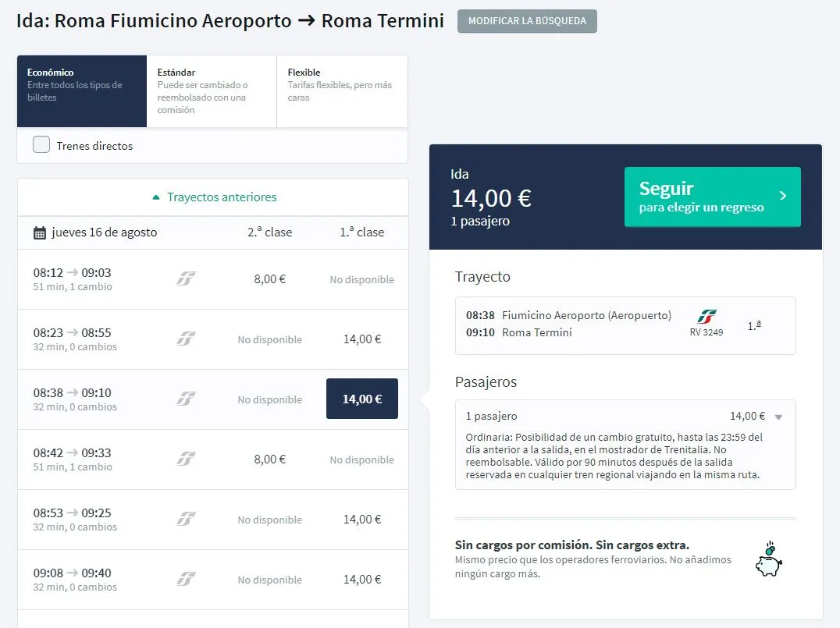The width and height of the screenshot is (840, 628).
Task: Select the 8,00 € fare for the 08:42 train
Action: (x=270, y=459)
